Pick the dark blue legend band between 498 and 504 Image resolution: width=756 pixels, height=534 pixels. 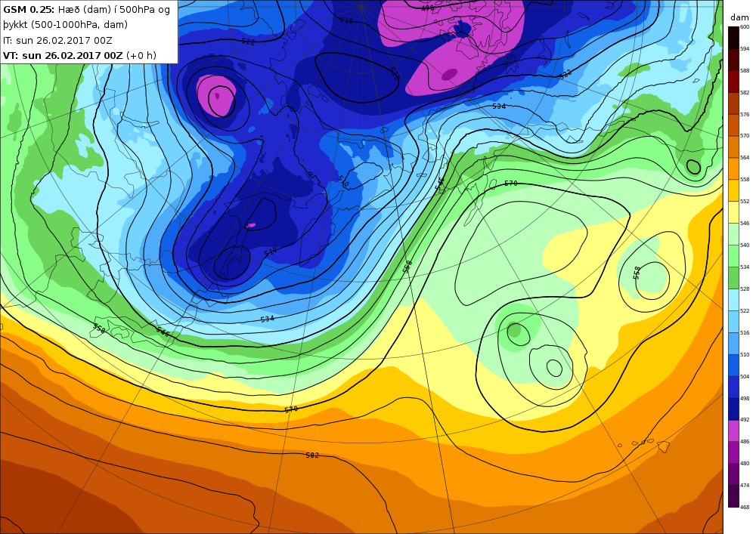point(733,387)
